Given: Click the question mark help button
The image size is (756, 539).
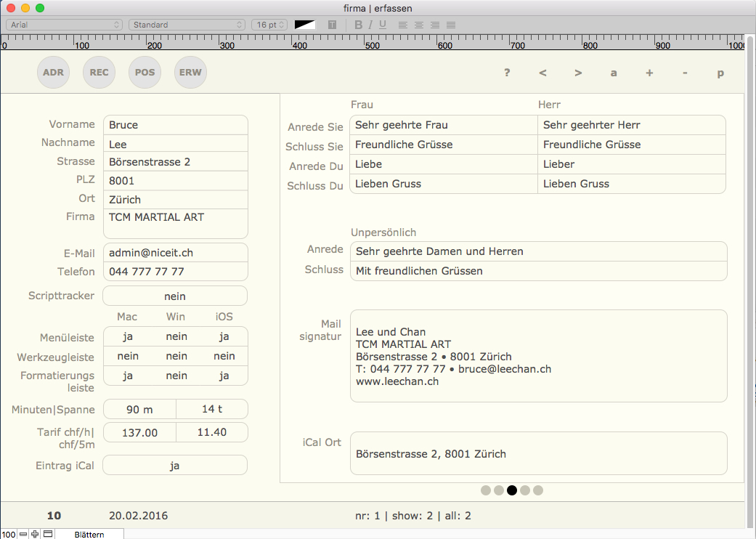Looking at the screenshot, I should pyautogui.click(x=507, y=73).
